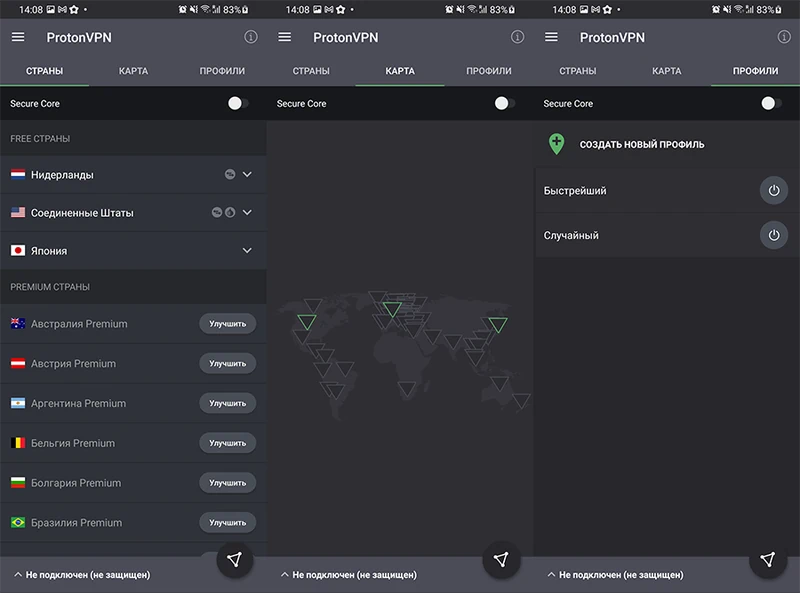The height and width of the screenshot is (593, 800).
Task: Tap the info icon next to ProtonVPN title
Action: pyautogui.click(x=250, y=37)
